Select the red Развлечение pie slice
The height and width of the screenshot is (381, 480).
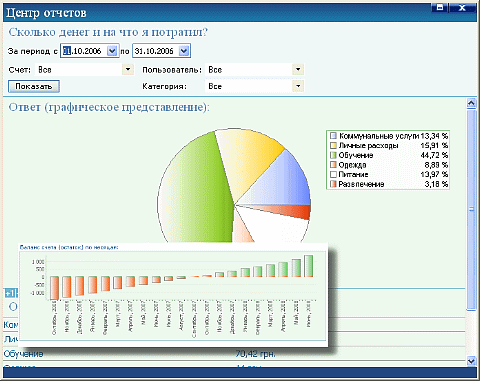[x=288, y=211]
